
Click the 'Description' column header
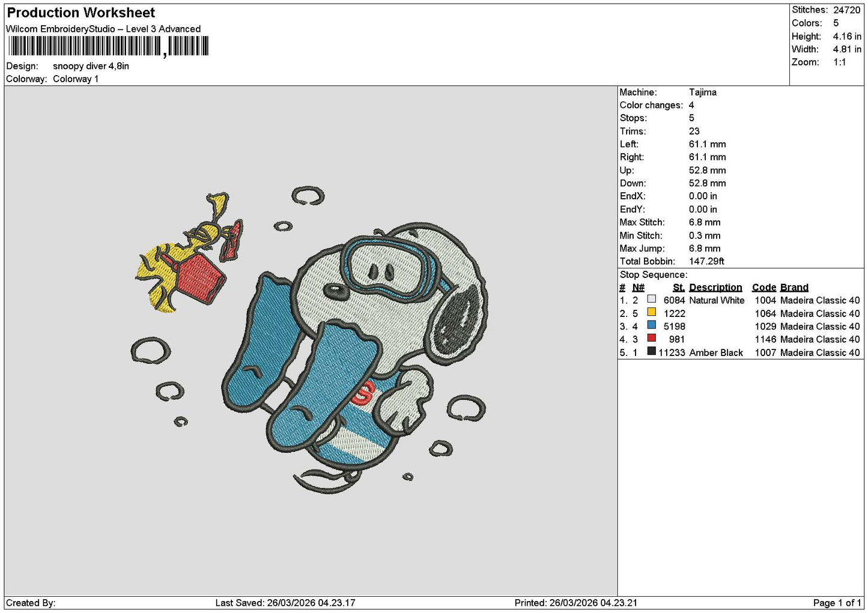click(715, 287)
